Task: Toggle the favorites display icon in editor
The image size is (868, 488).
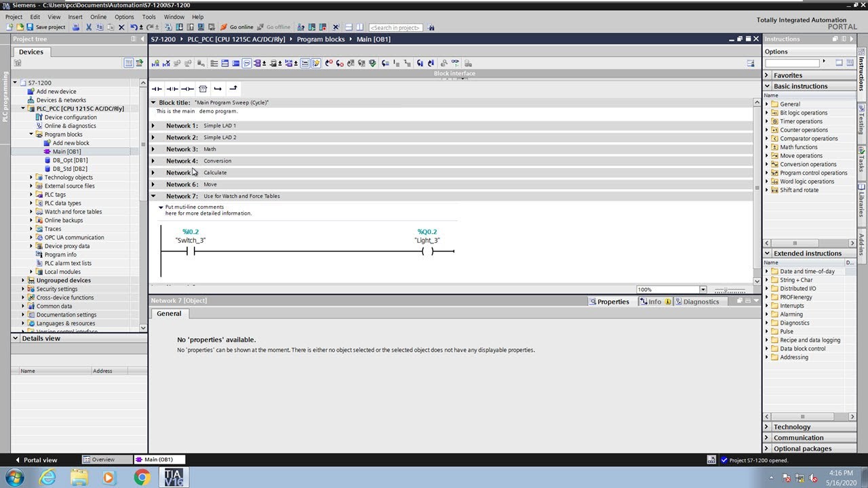Action: click(316, 63)
